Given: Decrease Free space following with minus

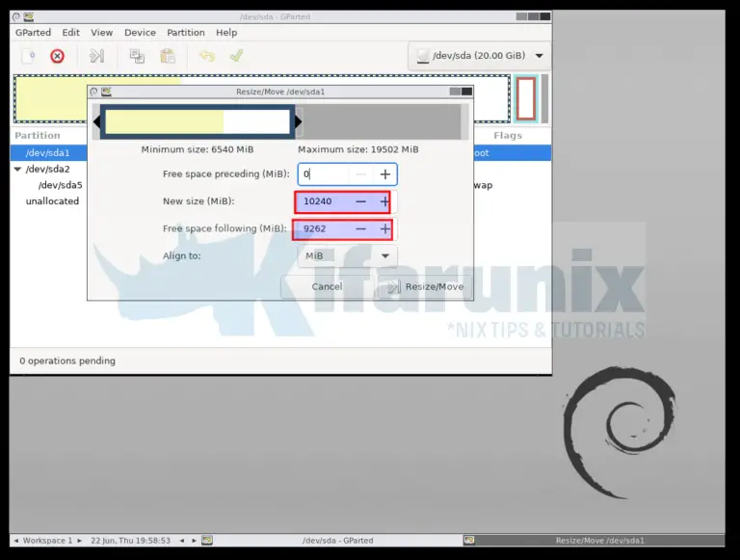Looking at the screenshot, I should (361, 229).
